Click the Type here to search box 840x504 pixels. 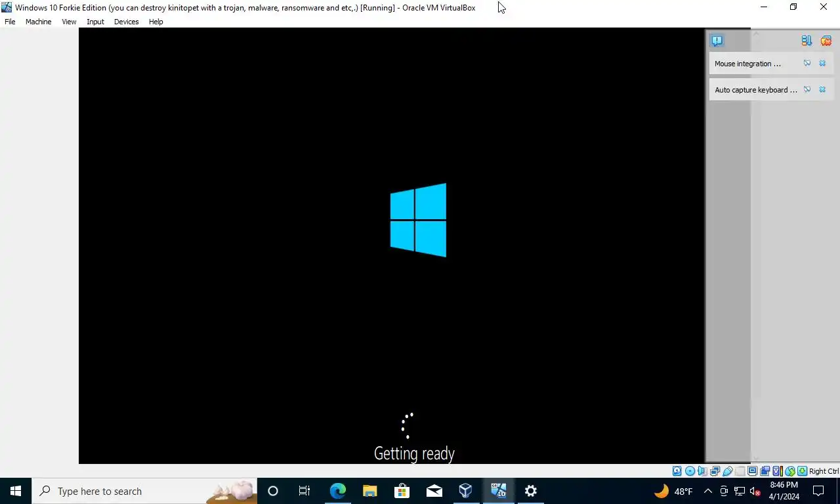[x=144, y=491]
